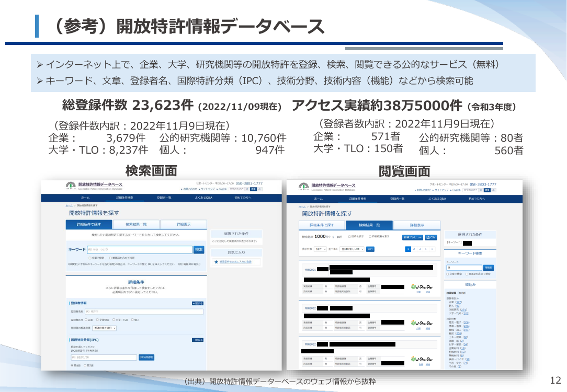Enable 目的を表示 in the results header
Viewport: 567px width, 392px height.
pyautogui.click(x=349, y=237)
